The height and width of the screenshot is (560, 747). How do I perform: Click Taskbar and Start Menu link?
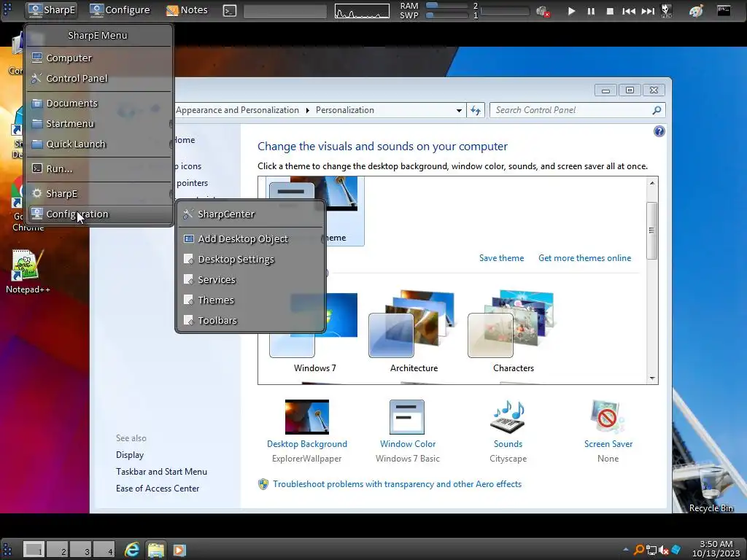(x=161, y=472)
